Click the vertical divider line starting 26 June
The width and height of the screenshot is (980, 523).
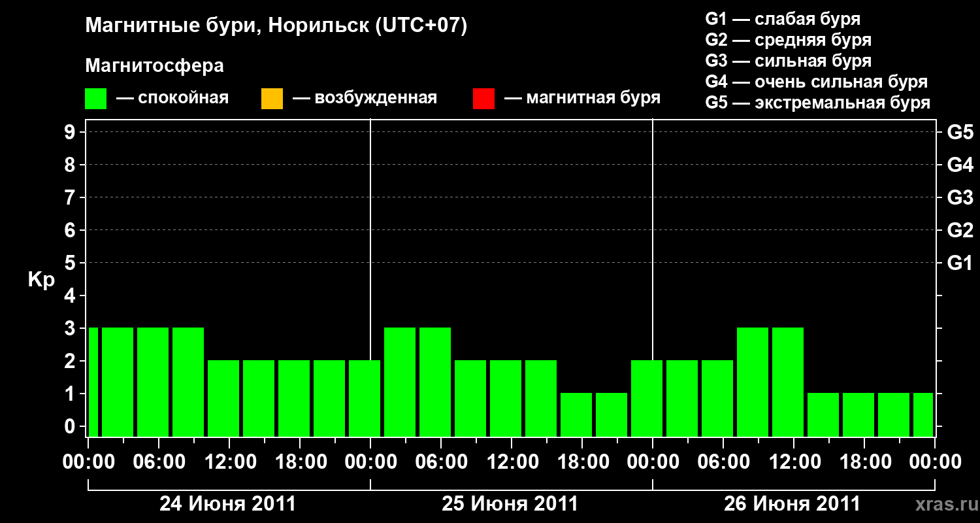pos(653,239)
